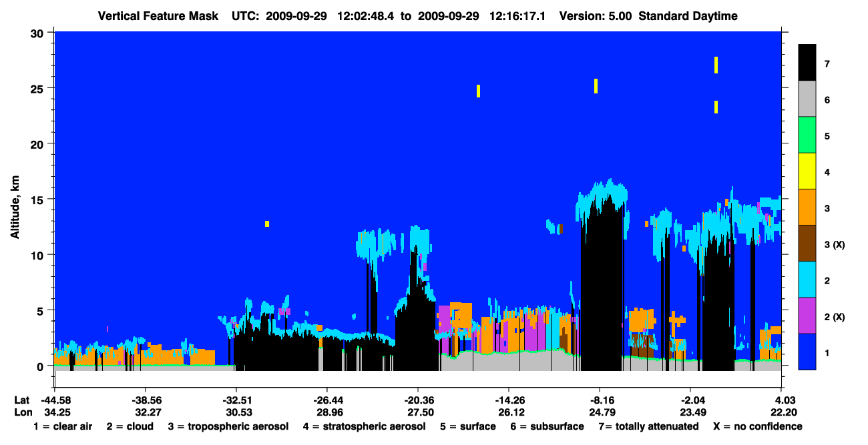This screenshot has width=868, height=445.
Task: Click the 'Version: 5.00' text in title
Action: pyautogui.click(x=596, y=16)
